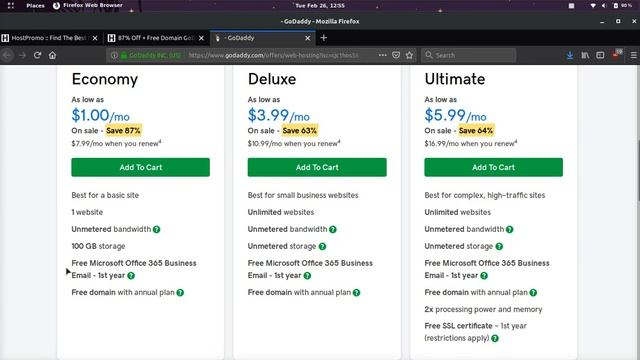
Task: Add the Ultimate plan to cart
Action: 493,167
